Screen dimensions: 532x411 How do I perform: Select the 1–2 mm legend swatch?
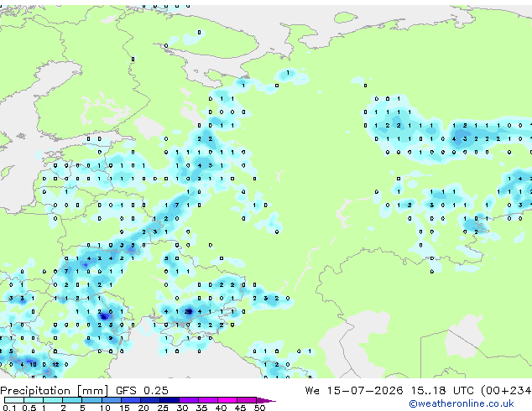[x=53, y=400]
